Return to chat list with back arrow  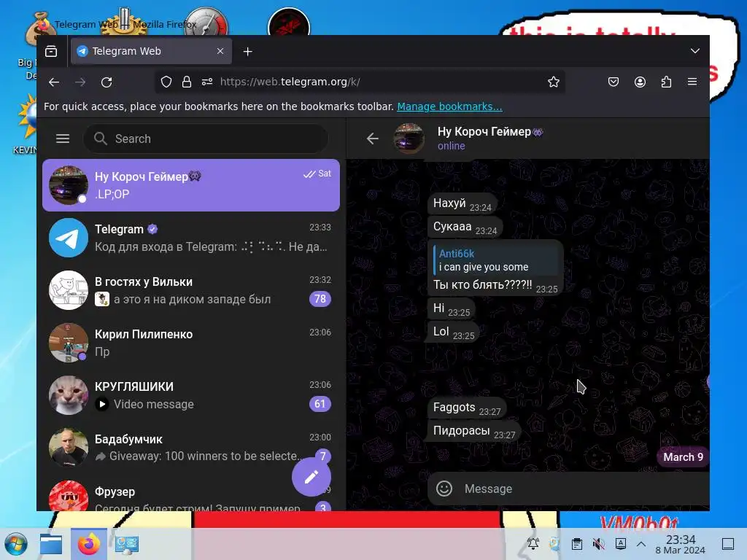[373, 139]
